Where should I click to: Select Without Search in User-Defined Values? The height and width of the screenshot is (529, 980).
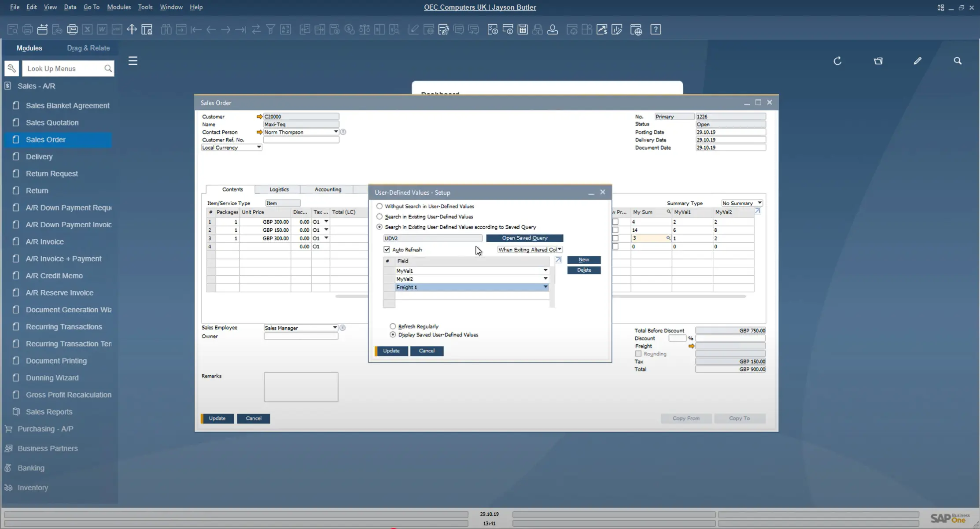coord(379,206)
